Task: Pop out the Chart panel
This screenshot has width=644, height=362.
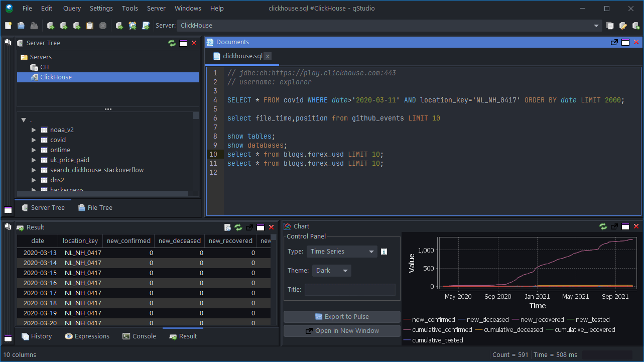Action: click(614, 226)
